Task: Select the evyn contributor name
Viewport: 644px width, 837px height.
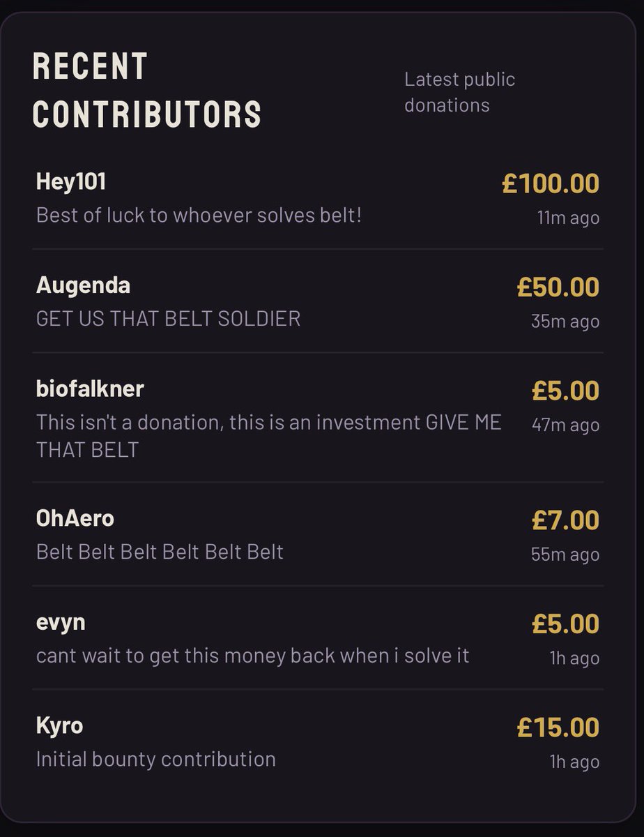Action: click(61, 622)
